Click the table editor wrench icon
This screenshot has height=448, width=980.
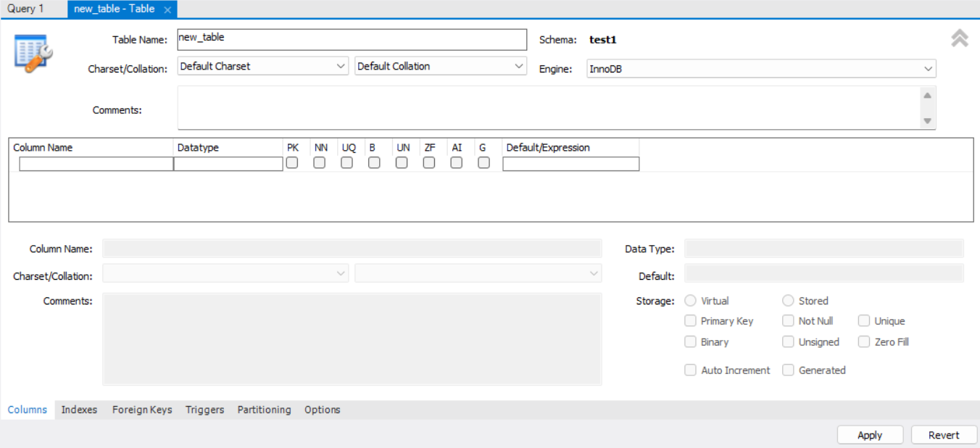tap(33, 53)
